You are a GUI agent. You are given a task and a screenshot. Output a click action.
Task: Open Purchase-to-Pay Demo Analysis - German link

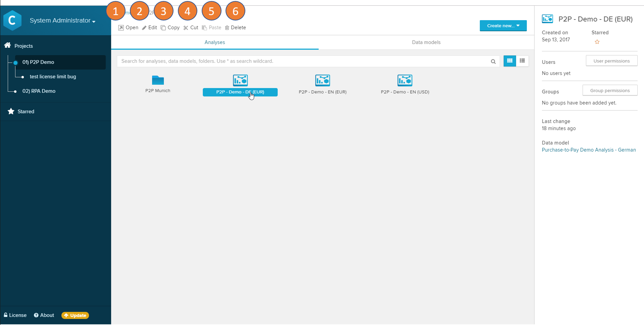589,150
